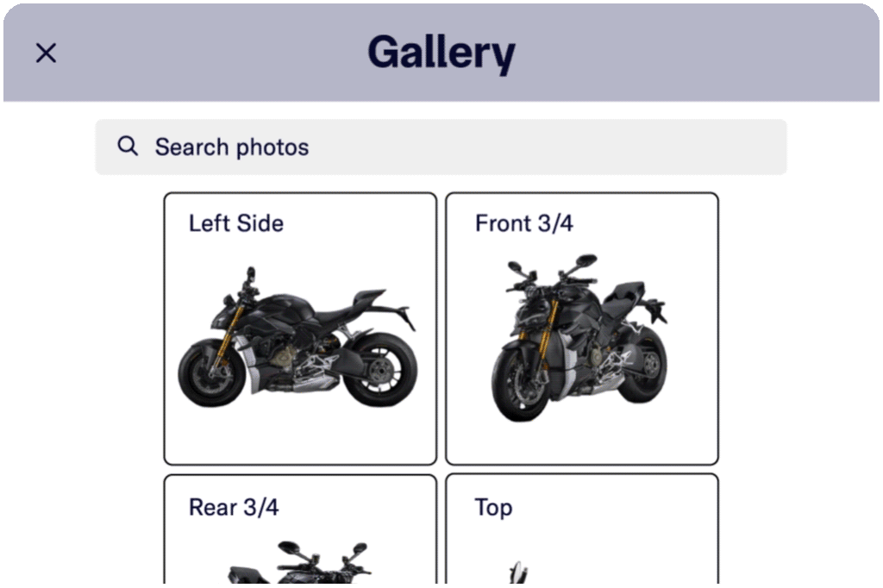Viewport: 883px width, 588px height.
Task: Click the "Rear 3/4" label text
Action: tap(234, 508)
